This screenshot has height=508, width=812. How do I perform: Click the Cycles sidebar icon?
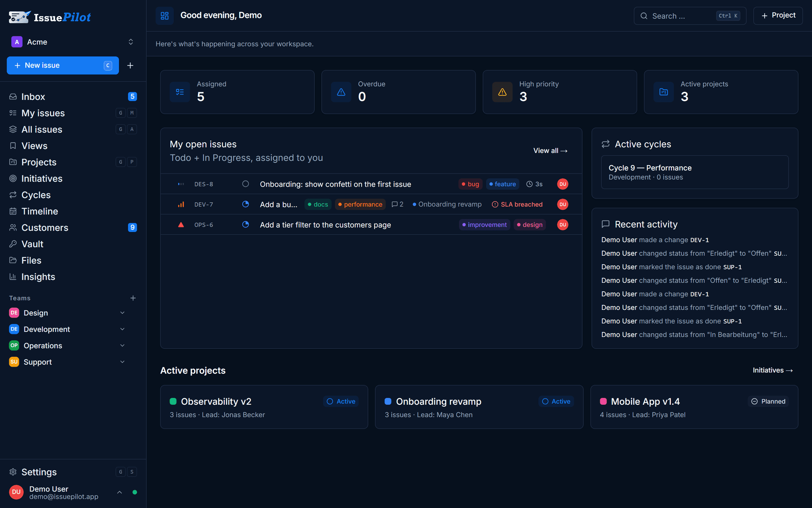point(13,195)
